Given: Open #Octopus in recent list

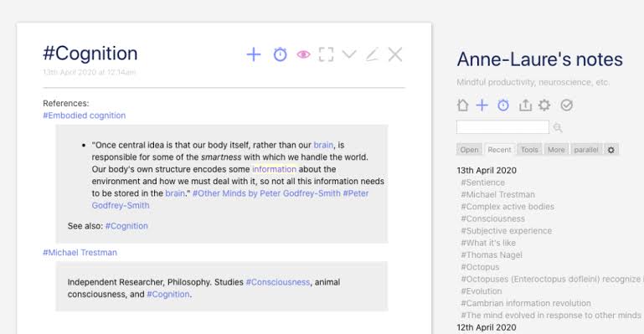Looking at the screenshot, I should (480, 267).
